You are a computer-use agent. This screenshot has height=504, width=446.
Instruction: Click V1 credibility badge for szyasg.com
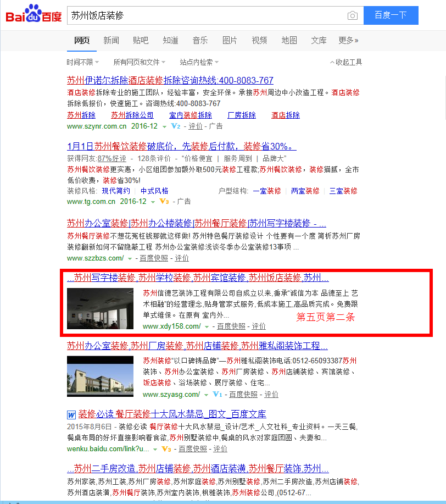[x=218, y=394]
